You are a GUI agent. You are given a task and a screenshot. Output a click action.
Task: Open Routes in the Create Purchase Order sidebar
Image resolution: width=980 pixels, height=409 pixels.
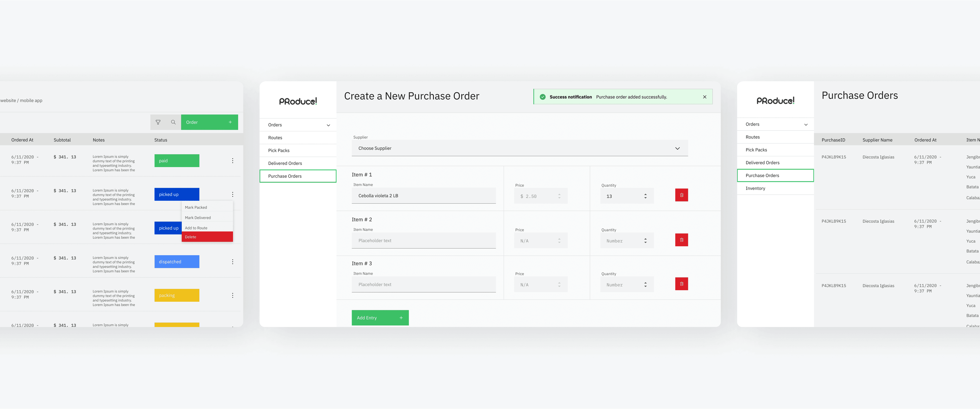click(x=298, y=138)
